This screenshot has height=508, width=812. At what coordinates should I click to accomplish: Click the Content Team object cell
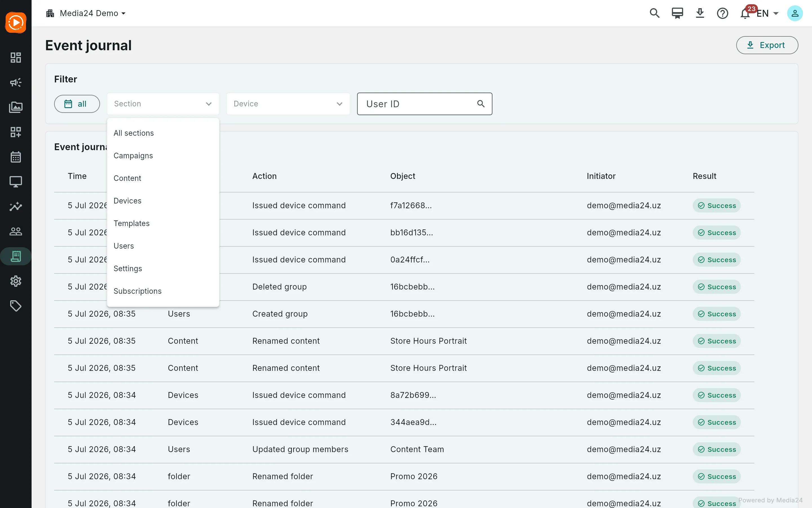417,449
